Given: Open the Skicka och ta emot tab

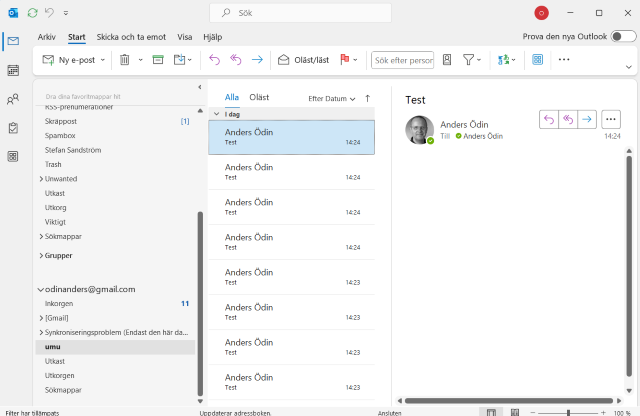Looking at the screenshot, I should tap(131, 37).
